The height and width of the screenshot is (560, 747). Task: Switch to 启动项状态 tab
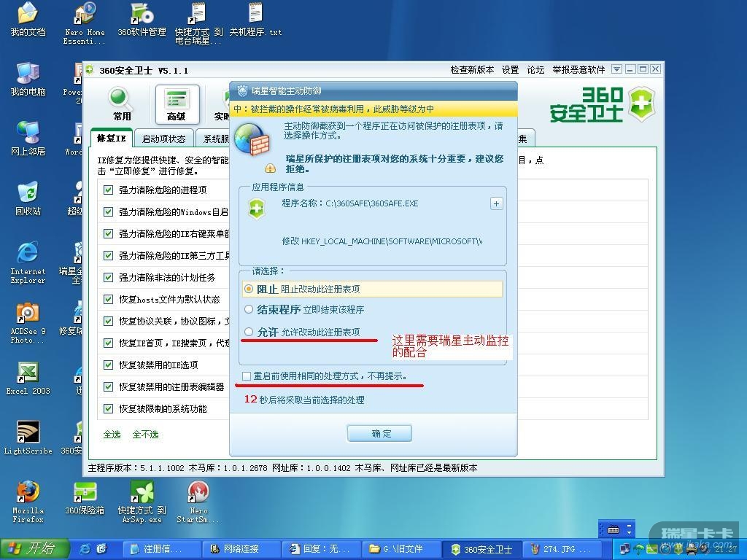pos(164,139)
